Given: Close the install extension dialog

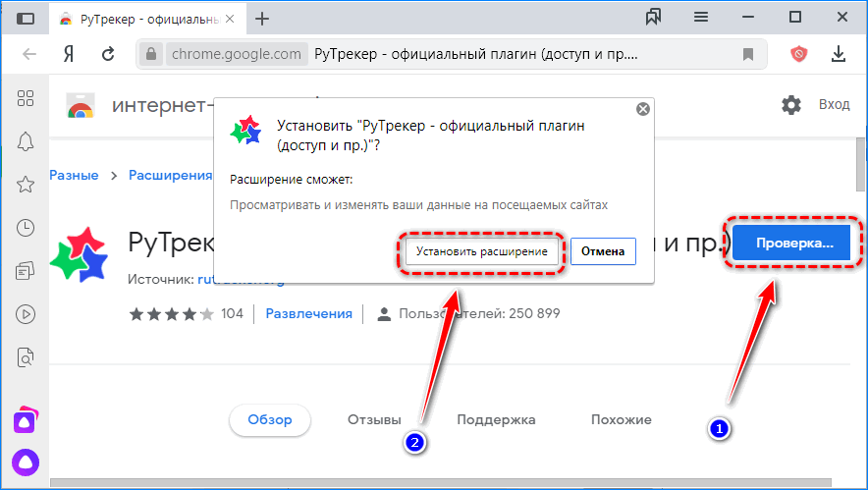Looking at the screenshot, I should tap(642, 108).
